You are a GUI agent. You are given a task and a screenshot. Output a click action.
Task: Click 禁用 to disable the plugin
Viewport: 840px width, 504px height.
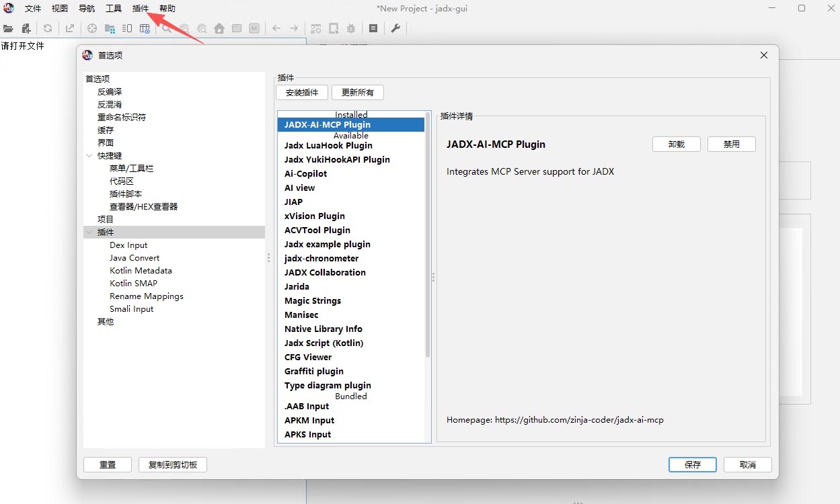732,144
